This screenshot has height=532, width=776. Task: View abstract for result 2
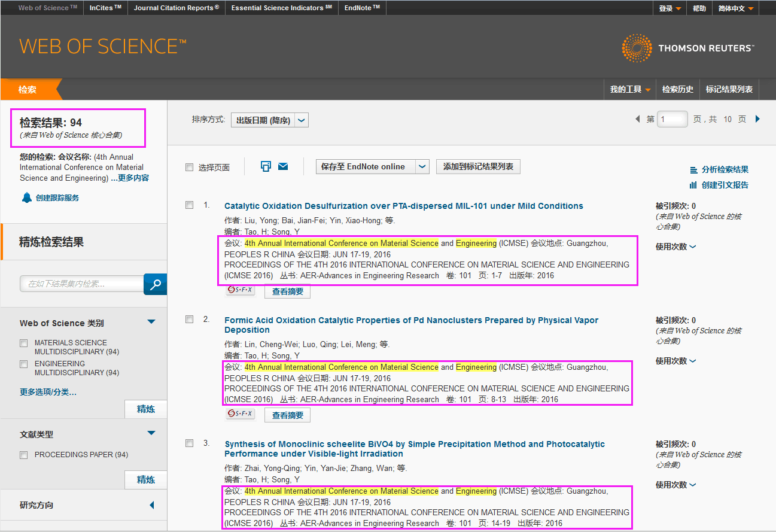pos(288,415)
